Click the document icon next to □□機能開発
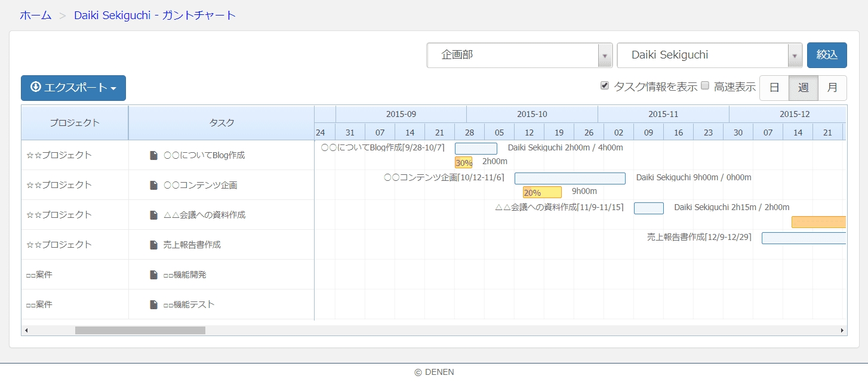The height and width of the screenshot is (388, 868). pos(153,275)
